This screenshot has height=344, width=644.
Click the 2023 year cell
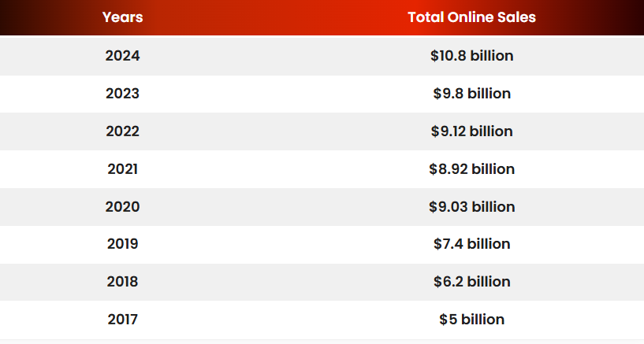122,94
